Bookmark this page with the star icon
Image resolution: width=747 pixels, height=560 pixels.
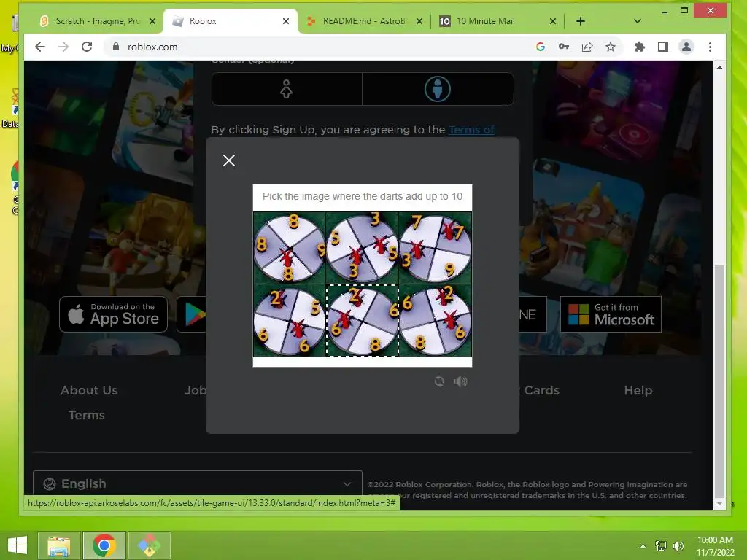click(611, 47)
